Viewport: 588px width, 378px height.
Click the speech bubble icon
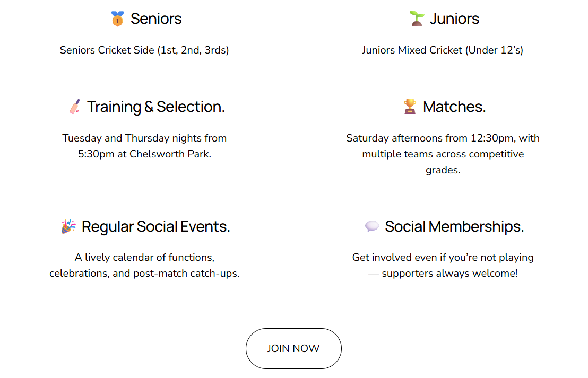[x=372, y=227]
